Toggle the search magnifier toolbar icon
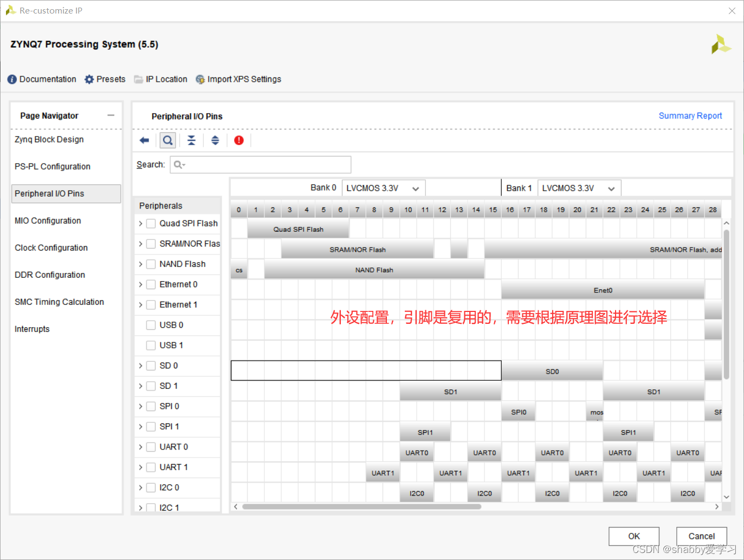 [168, 140]
